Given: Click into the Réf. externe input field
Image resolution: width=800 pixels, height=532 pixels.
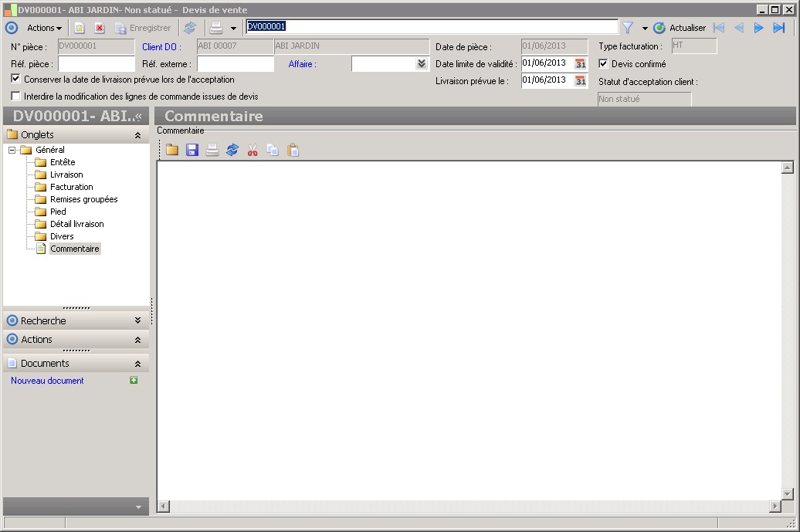Looking at the screenshot, I should pyautogui.click(x=236, y=64).
